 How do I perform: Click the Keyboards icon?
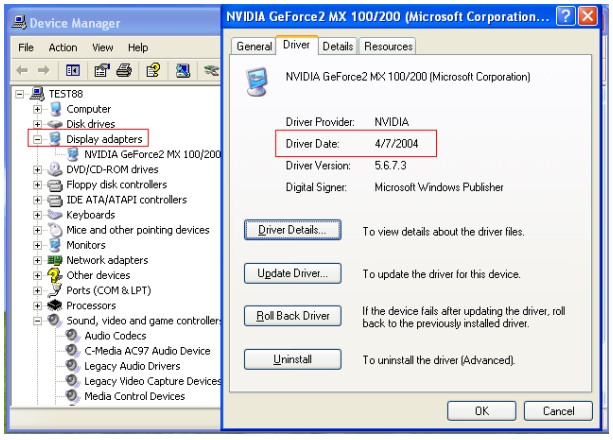pos(55,215)
